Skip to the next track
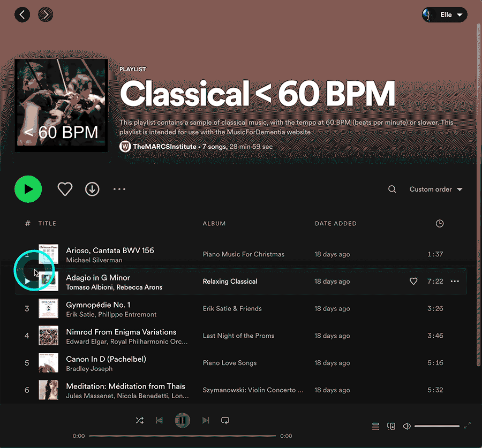 coord(206,421)
